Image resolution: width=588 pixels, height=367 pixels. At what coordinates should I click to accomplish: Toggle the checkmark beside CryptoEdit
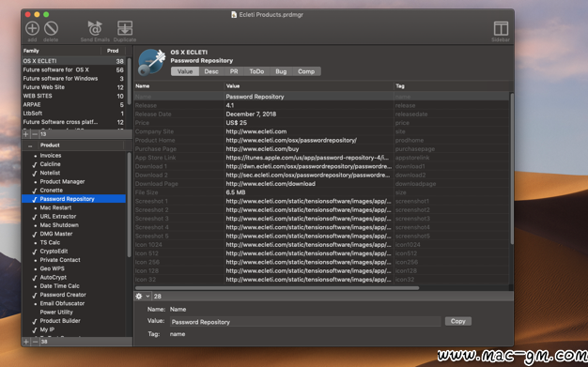(35, 252)
